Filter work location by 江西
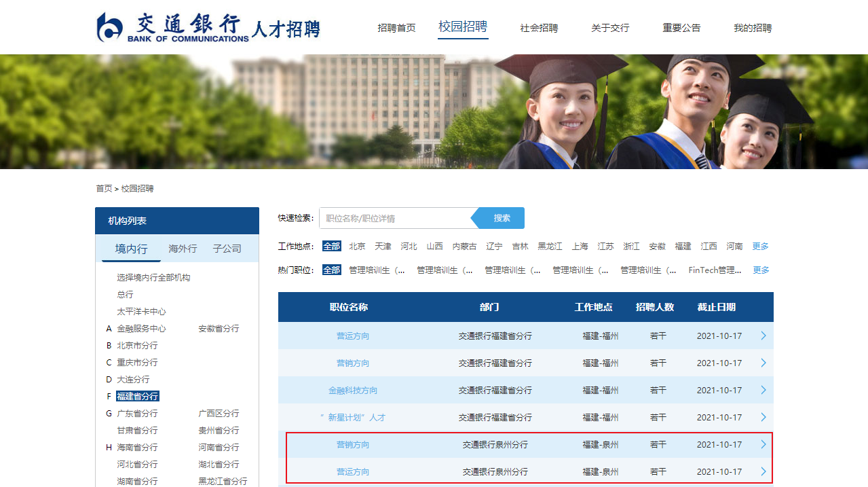The image size is (868, 487). click(x=709, y=246)
